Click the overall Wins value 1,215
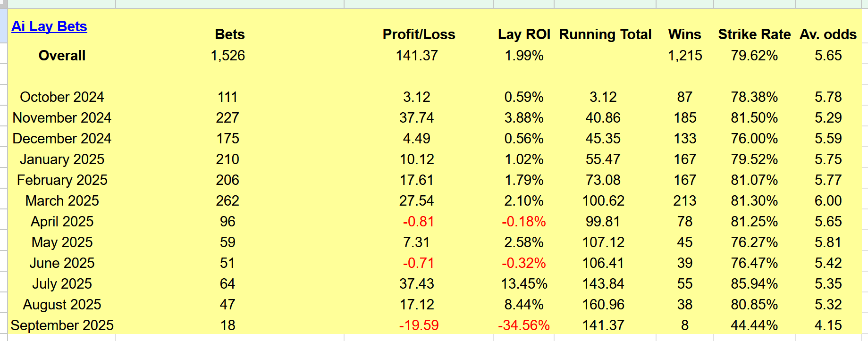The width and height of the screenshot is (868, 341). click(685, 56)
